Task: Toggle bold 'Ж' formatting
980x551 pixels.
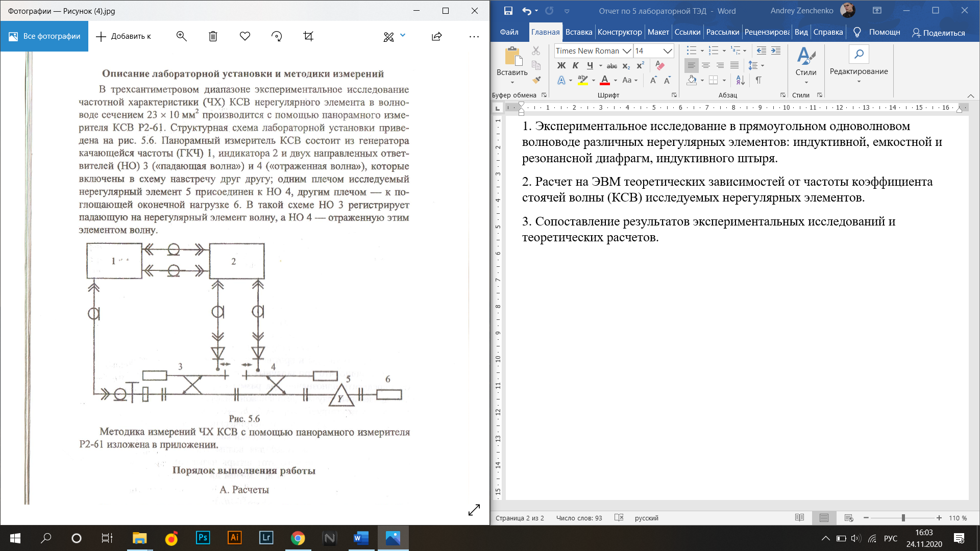Action: pyautogui.click(x=561, y=65)
